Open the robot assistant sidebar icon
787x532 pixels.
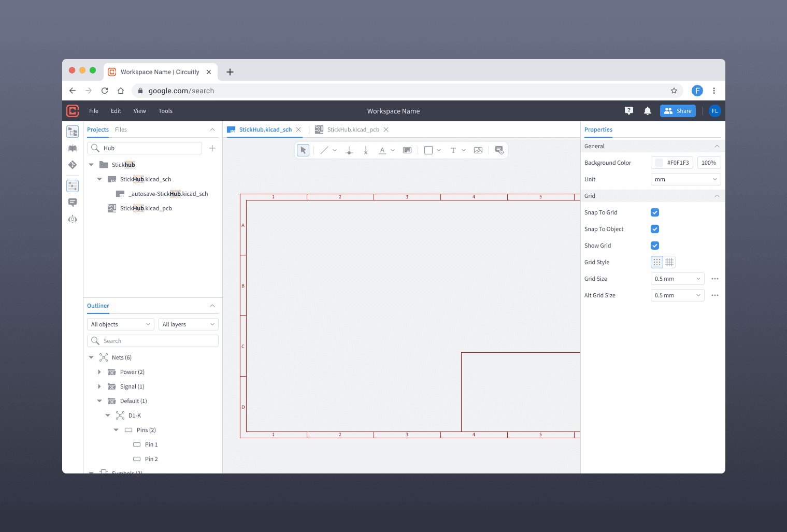point(73,219)
